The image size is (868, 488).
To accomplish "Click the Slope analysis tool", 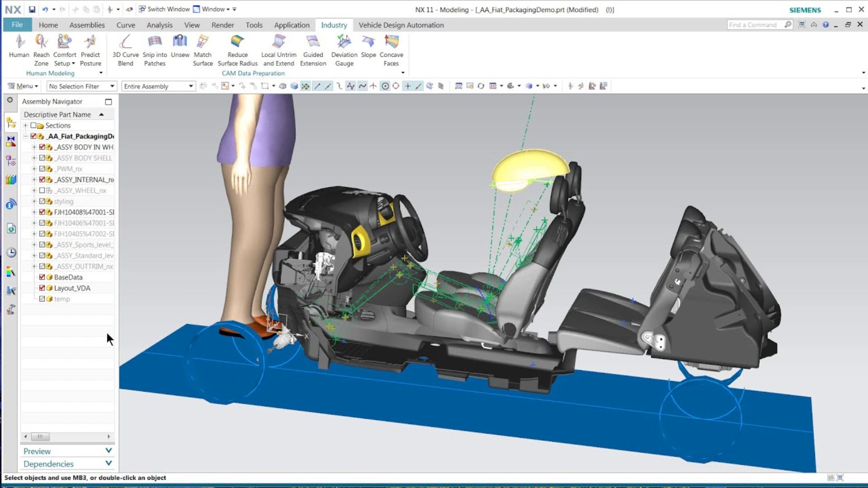I will point(368,47).
